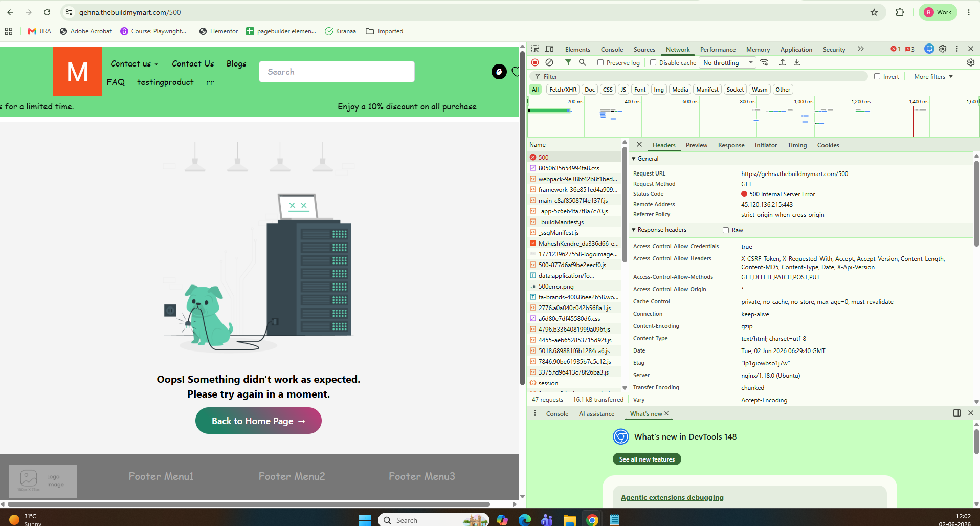Image resolution: width=980 pixels, height=526 pixels.
Task: Open DevTools main settings gear
Action: click(x=943, y=49)
